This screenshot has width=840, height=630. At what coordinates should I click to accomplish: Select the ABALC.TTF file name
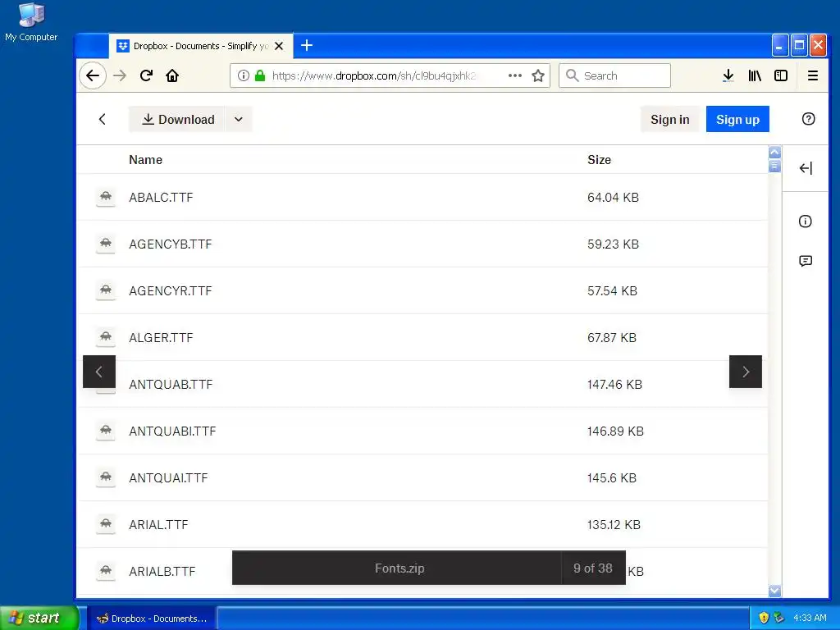(x=161, y=197)
